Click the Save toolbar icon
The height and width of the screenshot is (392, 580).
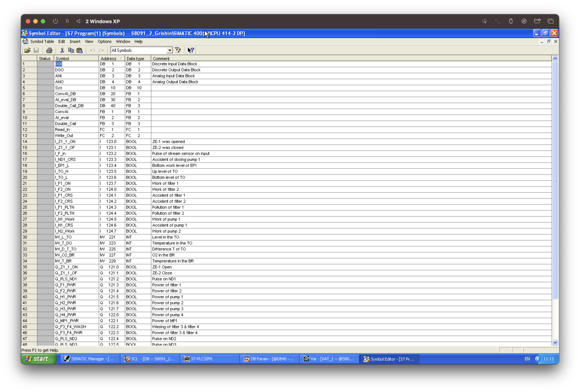pyautogui.click(x=36, y=50)
